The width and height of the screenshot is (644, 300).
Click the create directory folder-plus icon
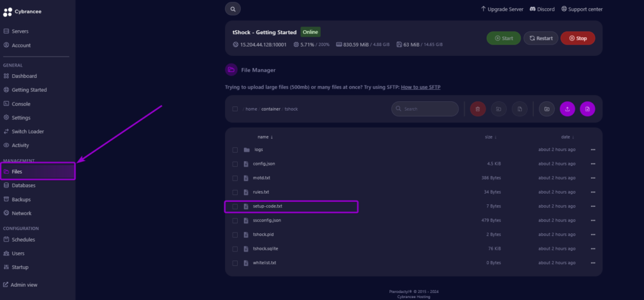547,109
